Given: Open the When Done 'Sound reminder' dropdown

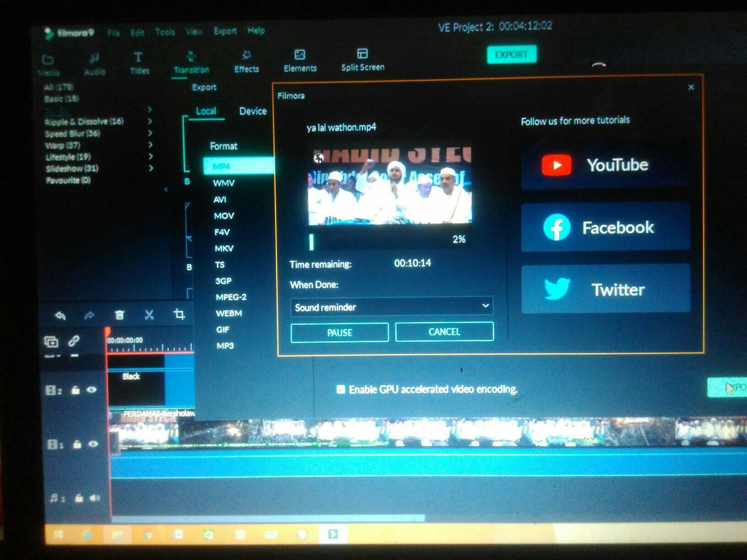Looking at the screenshot, I should [x=392, y=307].
